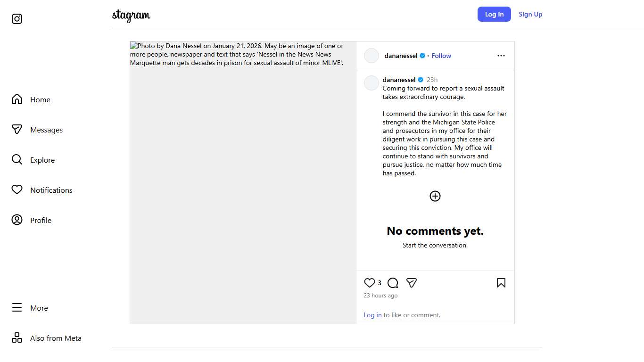Image resolution: width=644 pixels, height=362 pixels.
Task: Click the Explore magnifier icon
Action: click(17, 160)
